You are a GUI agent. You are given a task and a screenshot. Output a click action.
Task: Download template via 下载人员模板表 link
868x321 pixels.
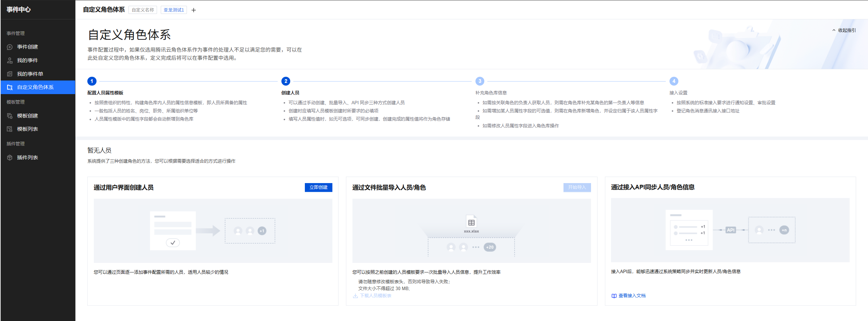[375, 296]
